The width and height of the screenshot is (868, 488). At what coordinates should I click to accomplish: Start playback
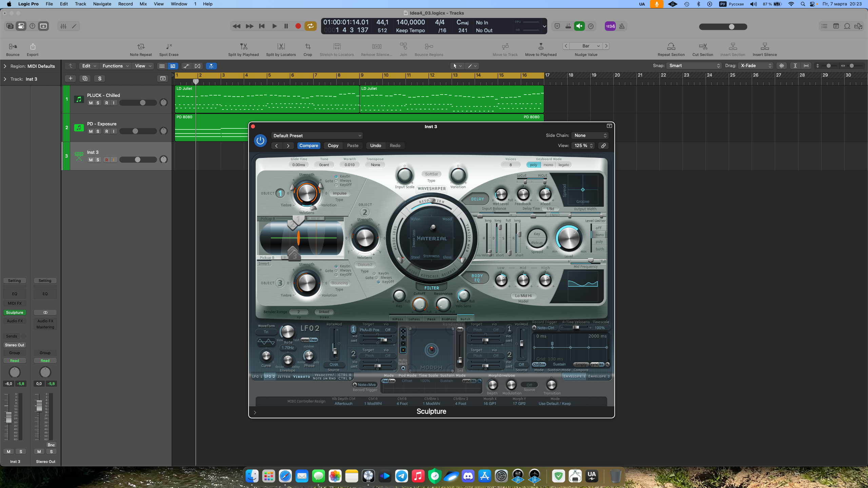pyautogui.click(x=274, y=26)
